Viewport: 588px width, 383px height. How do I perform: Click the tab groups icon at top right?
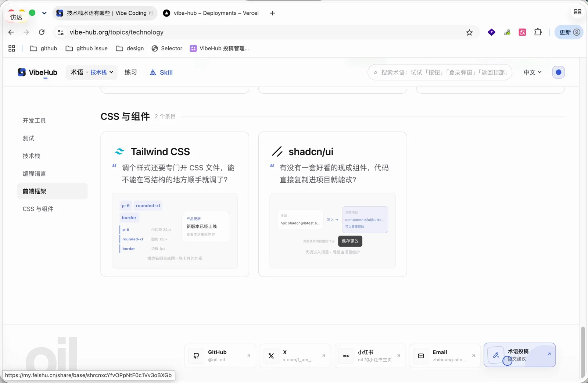[x=577, y=12]
